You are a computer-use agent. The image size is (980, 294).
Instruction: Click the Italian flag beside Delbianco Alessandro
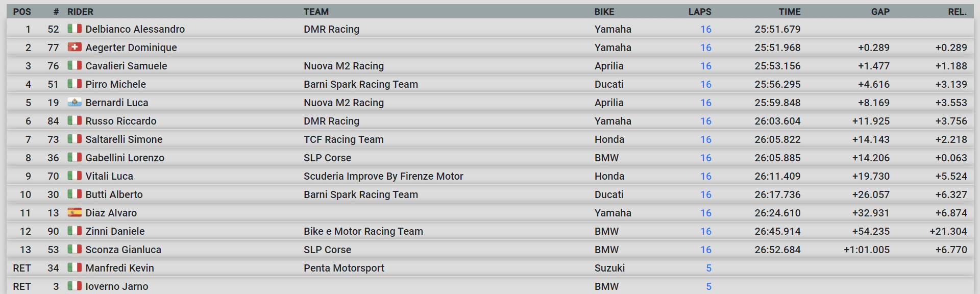pyautogui.click(x=75, y=29)
